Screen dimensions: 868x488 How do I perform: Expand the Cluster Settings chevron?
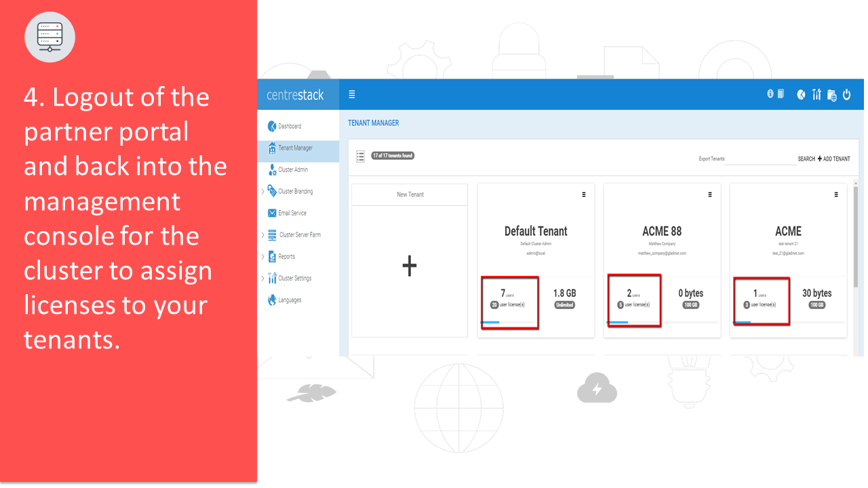point(262,278)
